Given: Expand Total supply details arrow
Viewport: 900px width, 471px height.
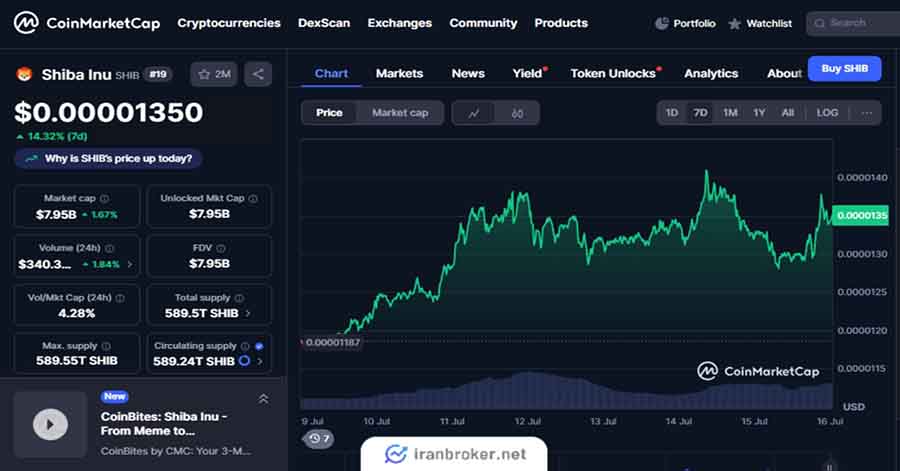Looking at the screenshot, I should coord(248,314).
